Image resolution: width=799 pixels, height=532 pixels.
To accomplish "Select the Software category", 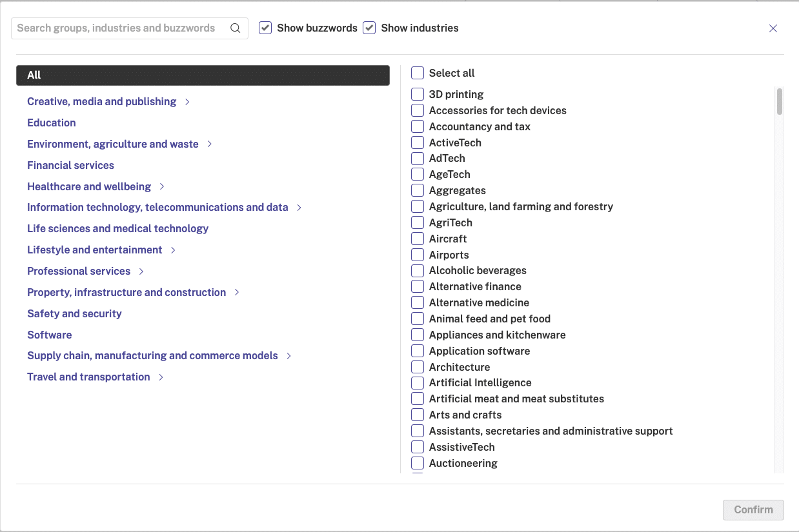I will 49,335.
